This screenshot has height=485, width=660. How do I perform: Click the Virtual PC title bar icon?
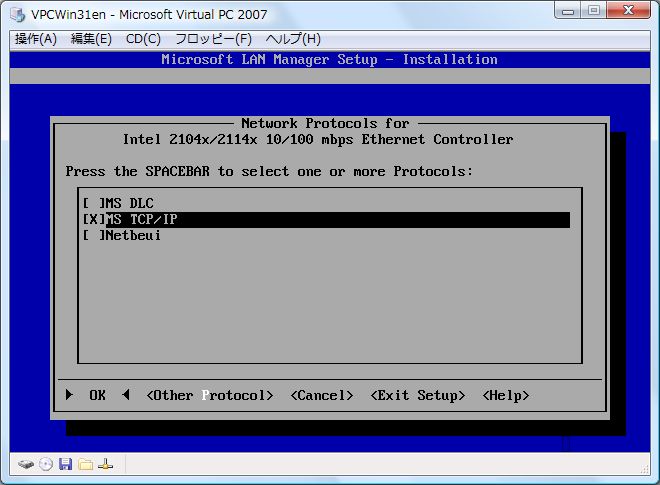(x=18, y=15)
